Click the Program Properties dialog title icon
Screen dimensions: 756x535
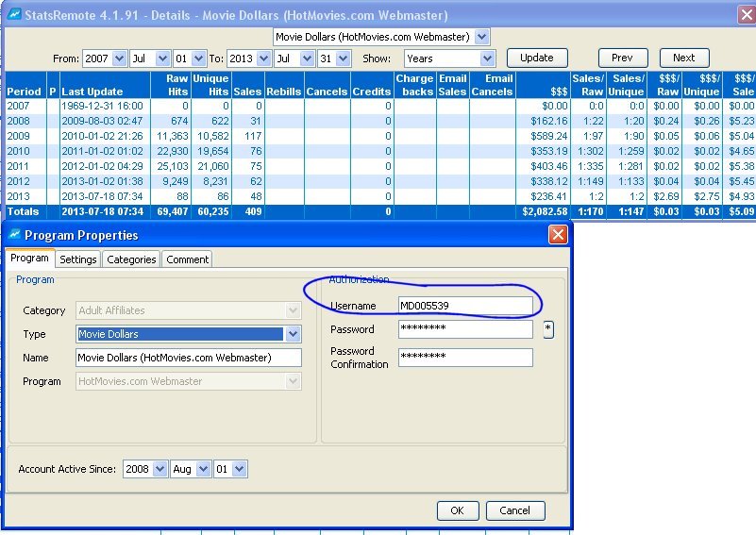(x=15, y=235)
